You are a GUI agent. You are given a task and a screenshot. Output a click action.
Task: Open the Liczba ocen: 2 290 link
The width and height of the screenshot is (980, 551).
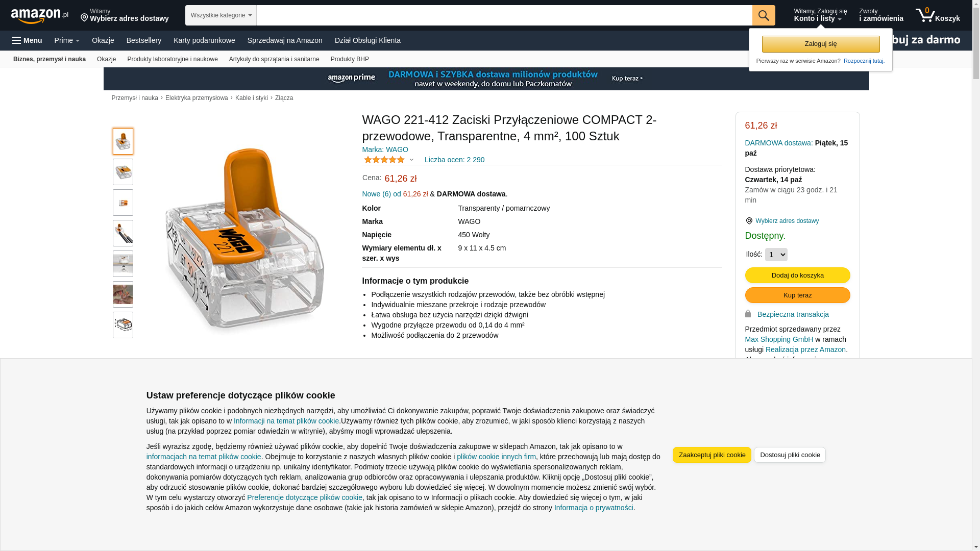pyautogui.click(x=455, y=160)
